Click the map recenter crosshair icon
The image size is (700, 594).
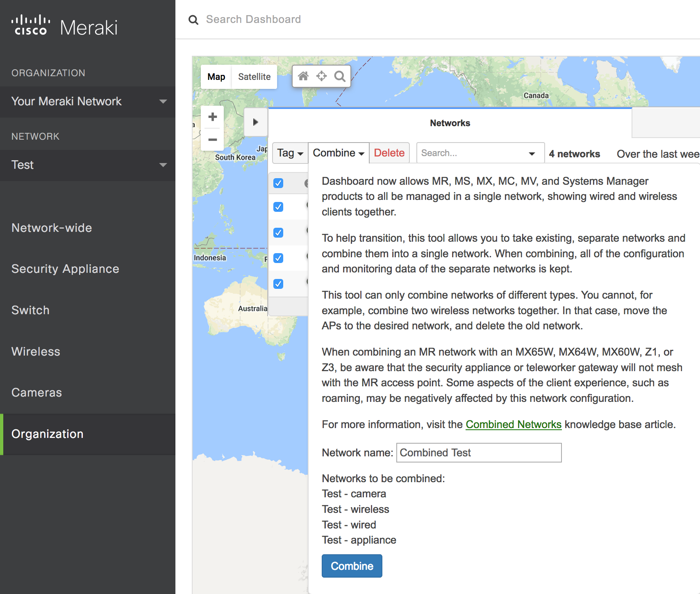tap(322, 76)
